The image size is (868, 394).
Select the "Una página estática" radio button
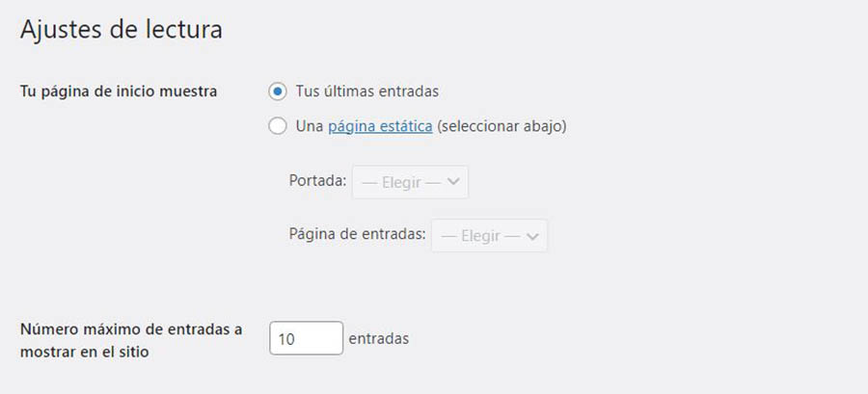pos(278,126)
